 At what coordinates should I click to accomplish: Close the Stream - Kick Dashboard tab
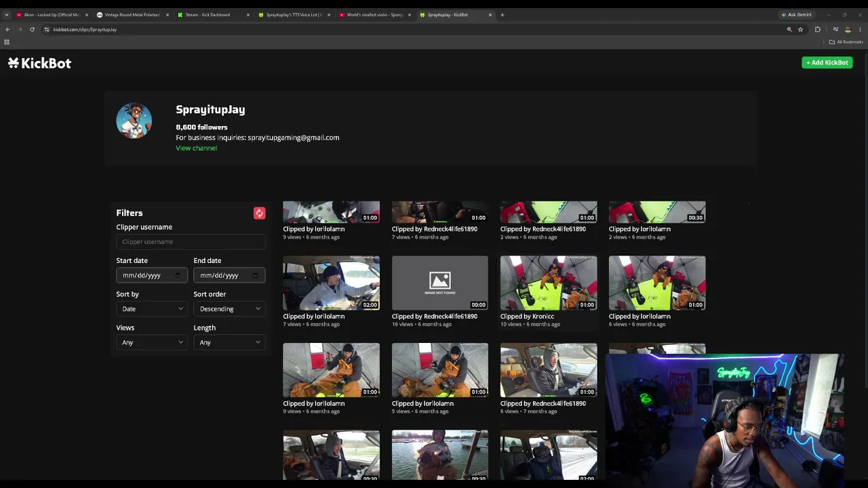click(x=248, y=15)
